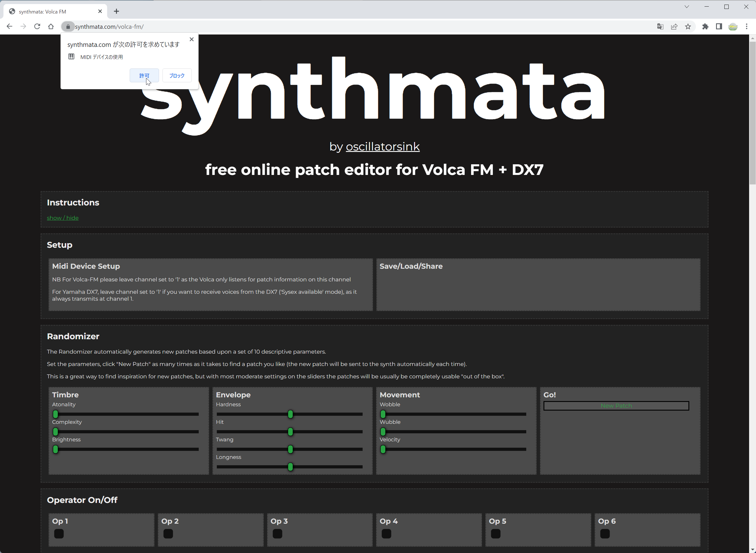Toggle Op 1 operator checkbox
756x553 pixels.
[59, 534]
